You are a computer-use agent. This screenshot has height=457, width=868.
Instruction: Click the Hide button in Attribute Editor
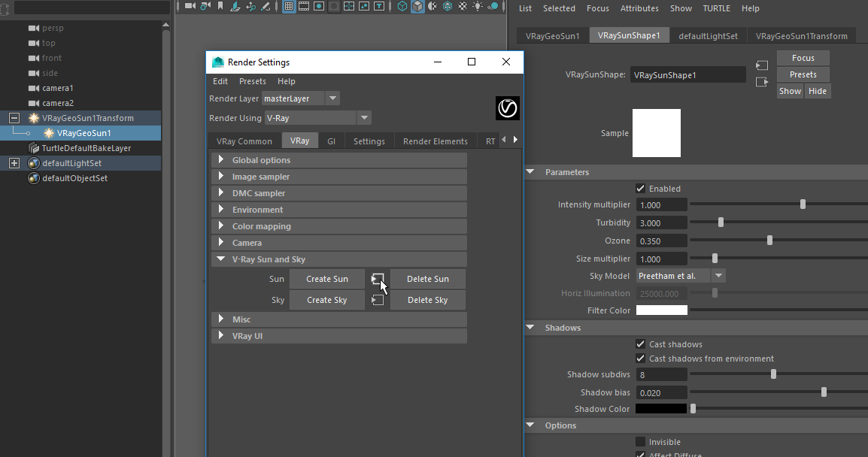pos(817,91)
